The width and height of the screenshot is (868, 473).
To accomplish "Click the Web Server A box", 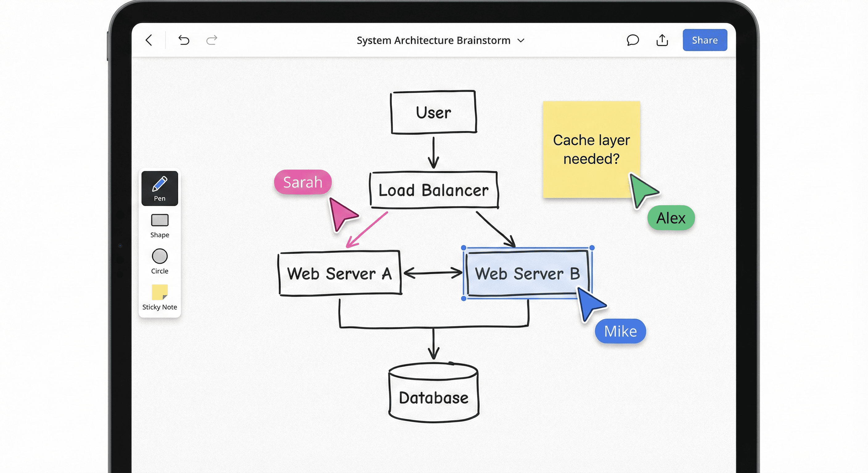I will [340, 273].
